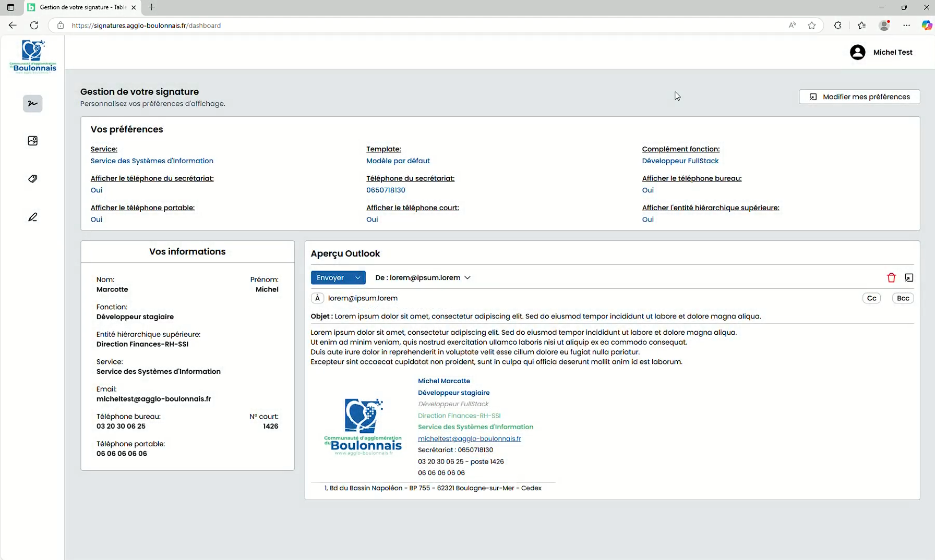Image resolution: width=935 pixels, height=560 pixels.
Task: Open a new browser tab
Action: coord(152,7)
